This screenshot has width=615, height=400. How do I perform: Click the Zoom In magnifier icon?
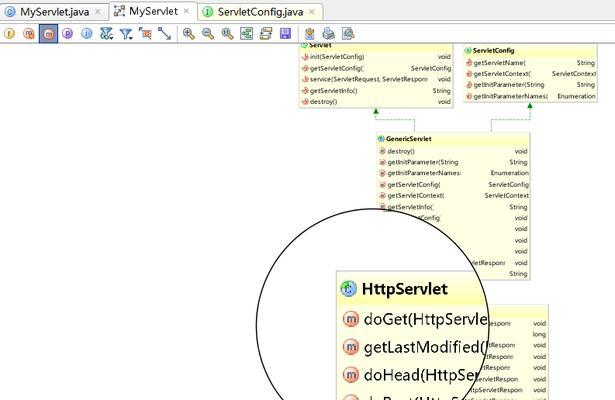click(189, 34)
